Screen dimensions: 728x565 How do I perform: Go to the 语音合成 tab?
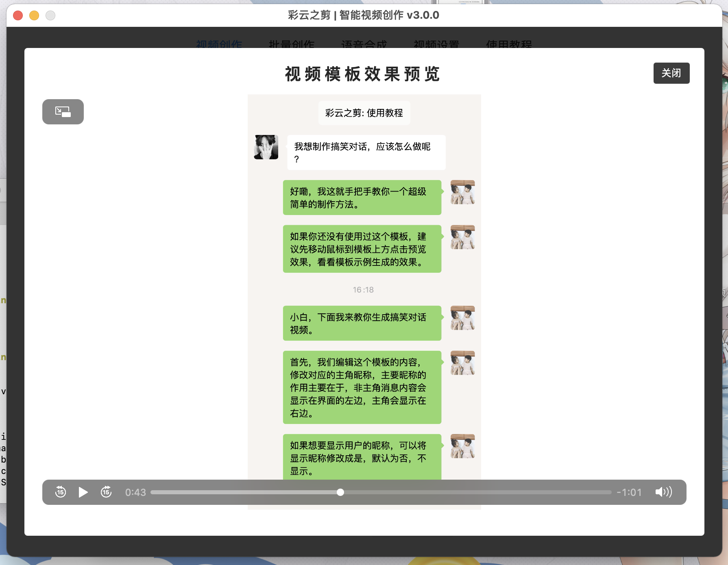[364, 43]
